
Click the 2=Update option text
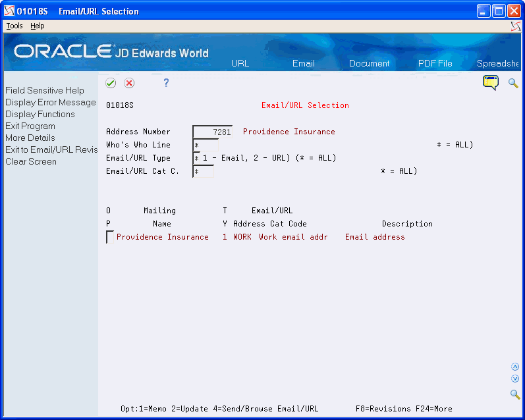point(190,409)
